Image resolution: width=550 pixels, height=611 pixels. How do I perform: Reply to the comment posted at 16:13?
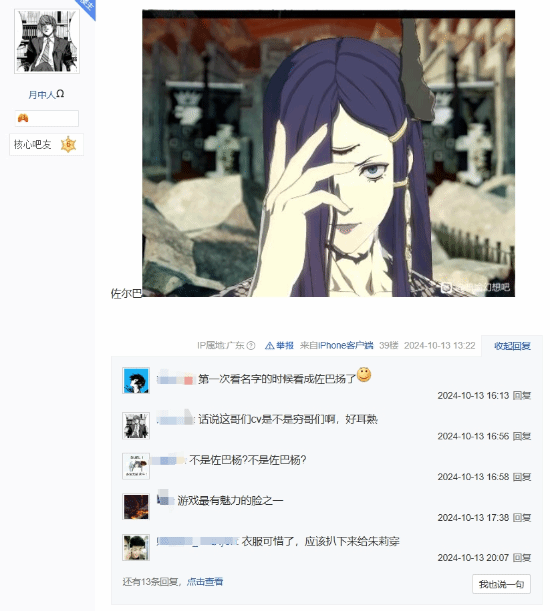point(522,396)
